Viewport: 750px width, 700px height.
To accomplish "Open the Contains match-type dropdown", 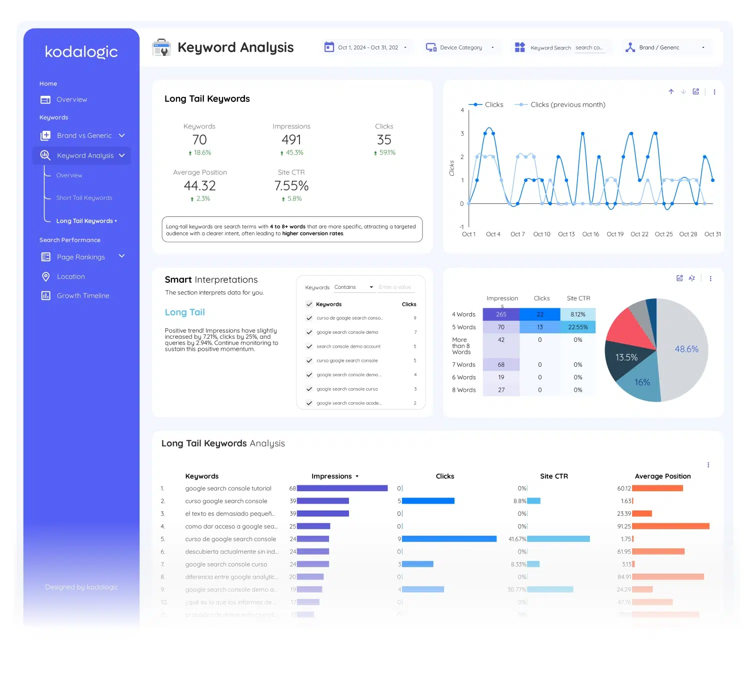I will [x=354, y=287].
